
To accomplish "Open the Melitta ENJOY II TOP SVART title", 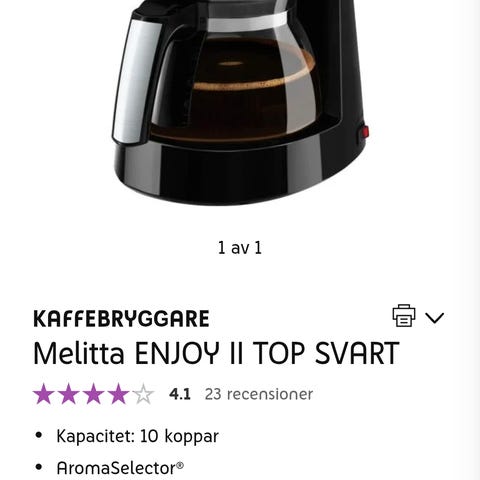I will [x=216, y=353].
